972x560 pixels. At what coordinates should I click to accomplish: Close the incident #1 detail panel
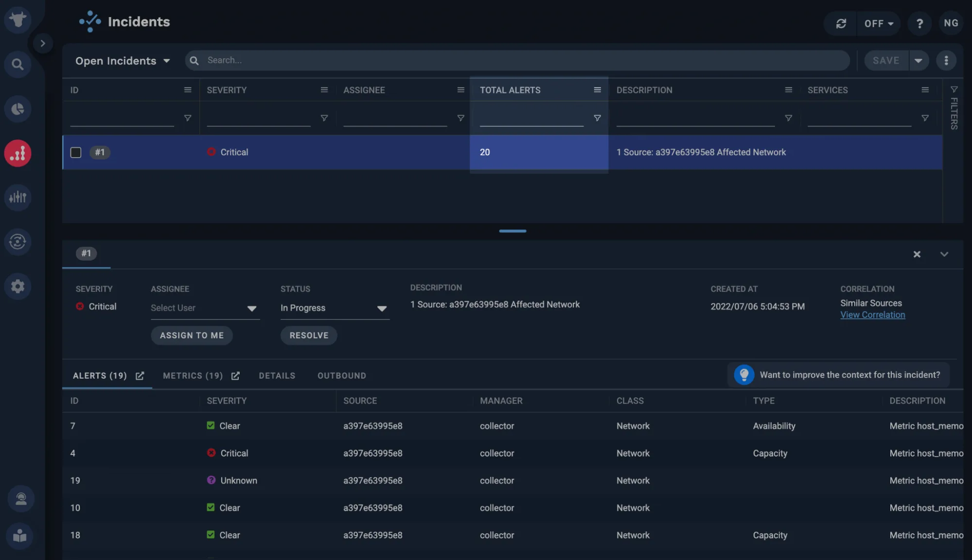(x=917, y=254)
